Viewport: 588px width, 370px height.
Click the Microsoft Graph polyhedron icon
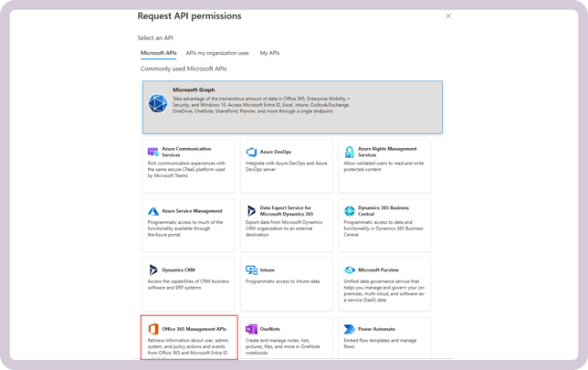pyautogui.click(x=157, y=103)
